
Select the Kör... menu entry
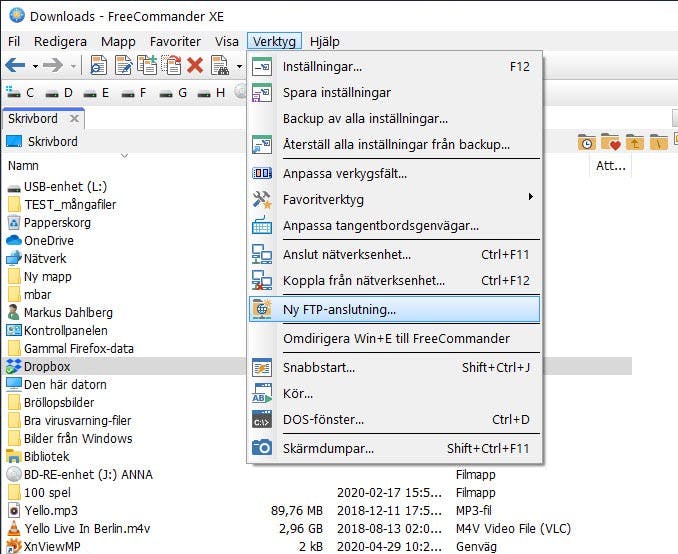[x=394, y=394]
